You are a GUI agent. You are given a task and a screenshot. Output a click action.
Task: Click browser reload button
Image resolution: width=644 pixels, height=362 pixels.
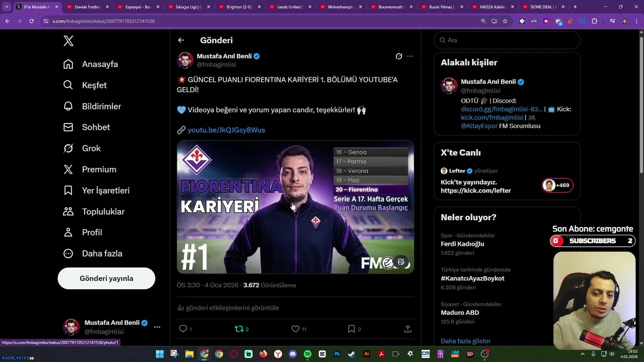[x=31, y=21]
